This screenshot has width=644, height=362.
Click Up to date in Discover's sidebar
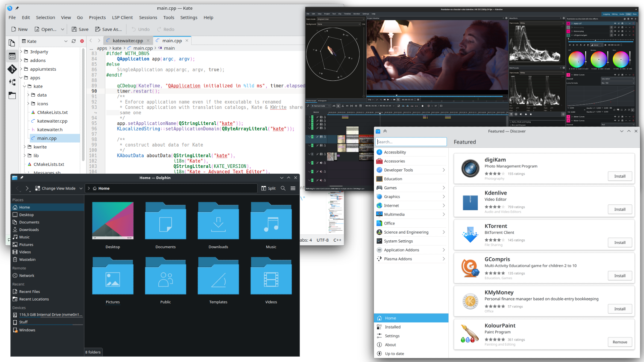coord(411,354)
